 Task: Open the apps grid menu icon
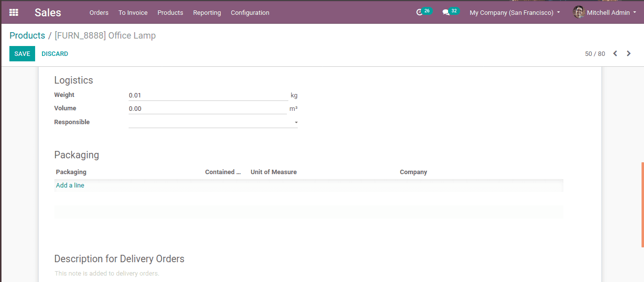pyautogui.click(x=14, y=12)
